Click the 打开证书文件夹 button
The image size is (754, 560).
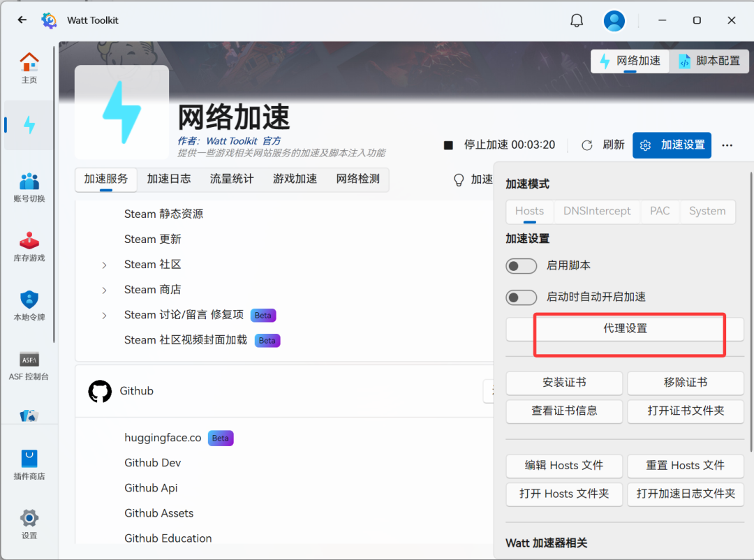tap(686, 411)
